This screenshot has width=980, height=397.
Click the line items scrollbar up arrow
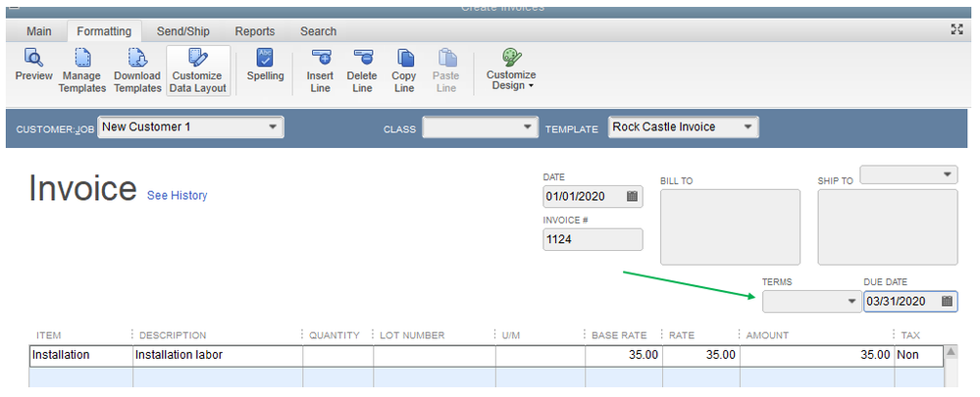[951, 352]
